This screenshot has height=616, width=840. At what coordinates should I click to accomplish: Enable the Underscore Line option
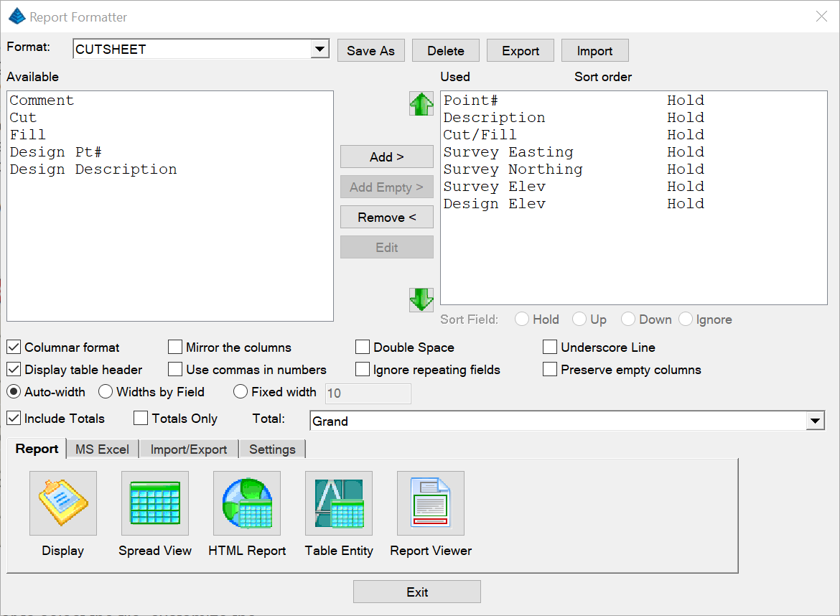tap(550, 347)
